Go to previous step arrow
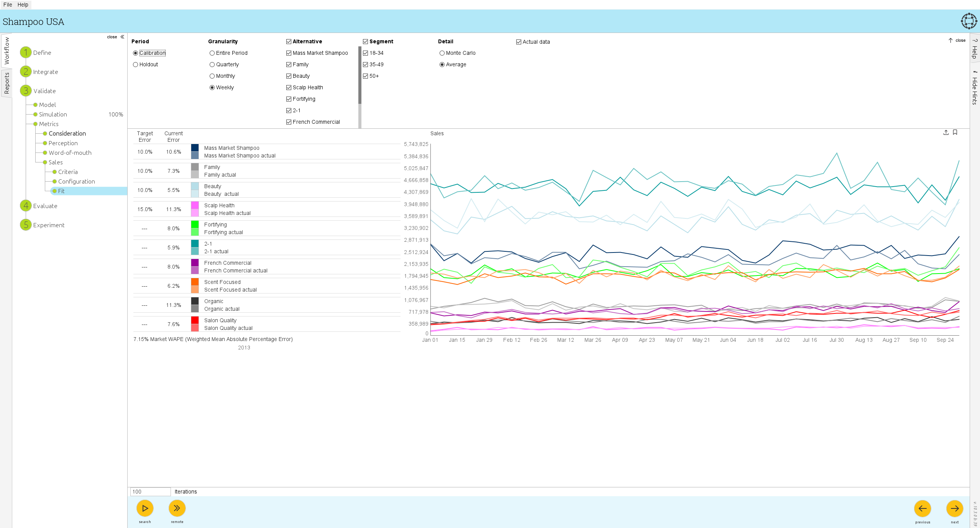The image size is (980, 528). point(922,508)
